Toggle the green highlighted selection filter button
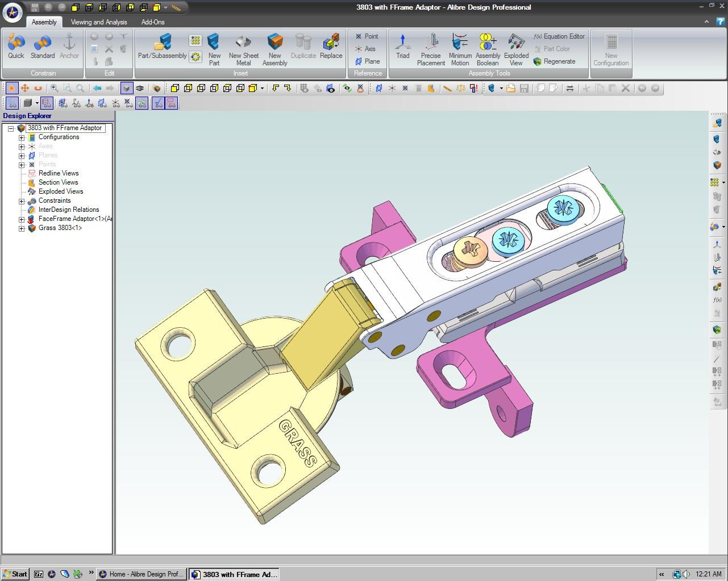Screen dimensions: 728x581 click(142, 103)
